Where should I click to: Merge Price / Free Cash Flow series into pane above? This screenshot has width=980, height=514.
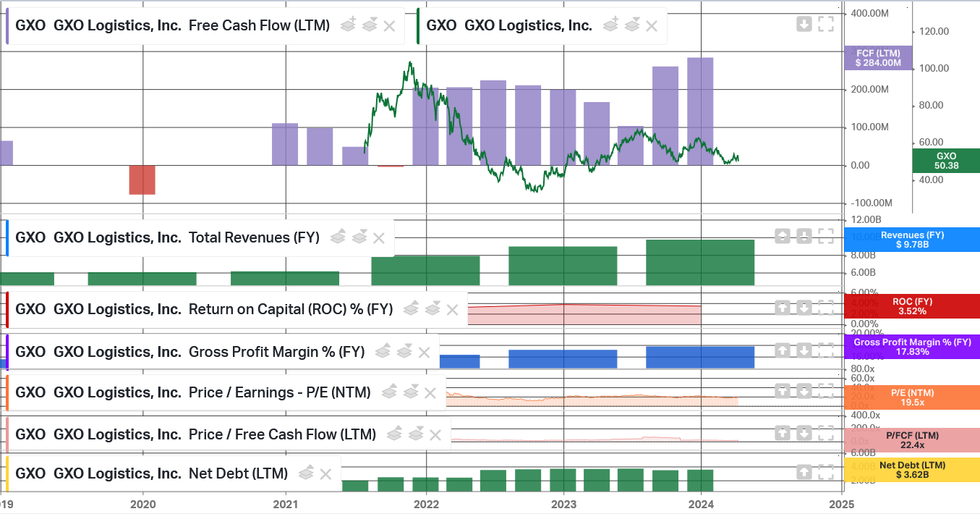click(x=395, y=434)
